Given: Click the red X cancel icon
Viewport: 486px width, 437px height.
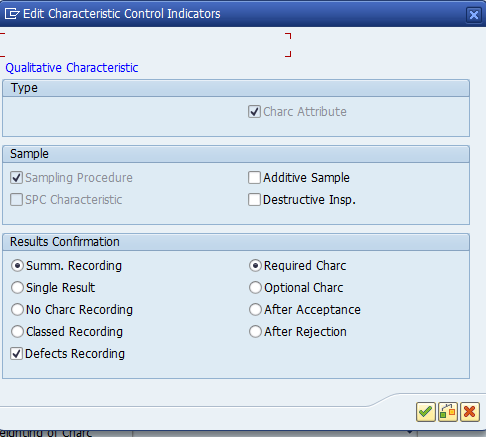Looking at the screenshot, I should point(470,412).
